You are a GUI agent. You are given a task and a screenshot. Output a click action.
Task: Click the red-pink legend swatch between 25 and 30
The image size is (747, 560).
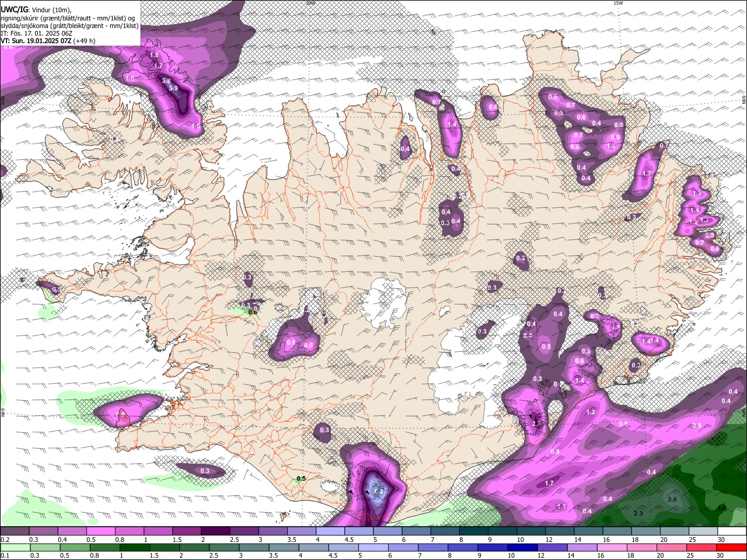pos(701,547)
